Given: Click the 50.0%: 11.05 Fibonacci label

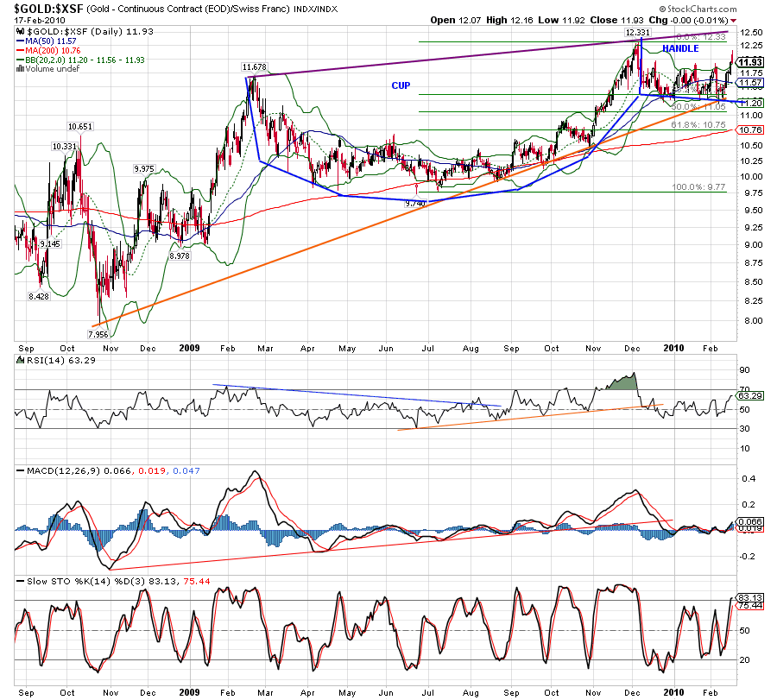Looking at the screenshot, I should [698, 107].
